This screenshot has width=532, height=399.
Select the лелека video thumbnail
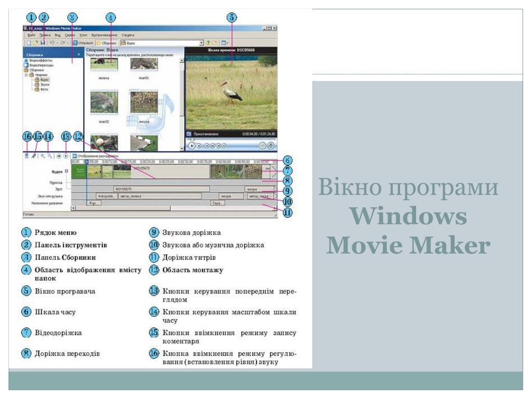pyautogui.click(x=104, y=64)
